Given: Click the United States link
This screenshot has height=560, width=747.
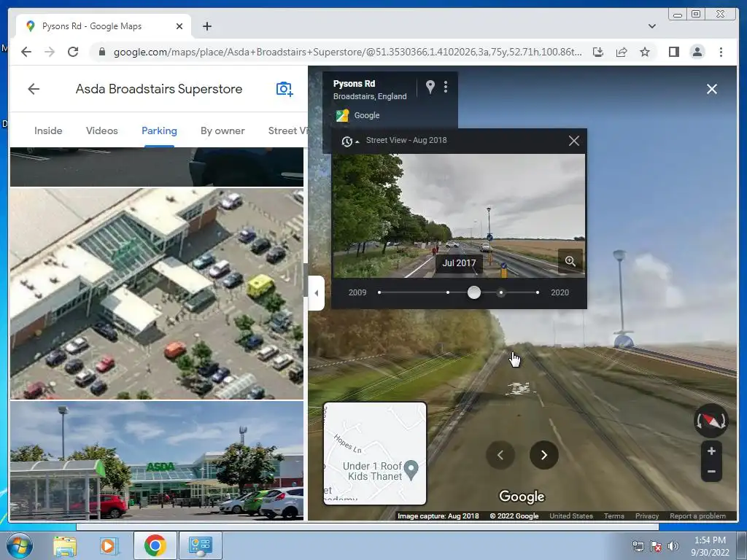Looking at the screenshot, I should coord(570,516).
